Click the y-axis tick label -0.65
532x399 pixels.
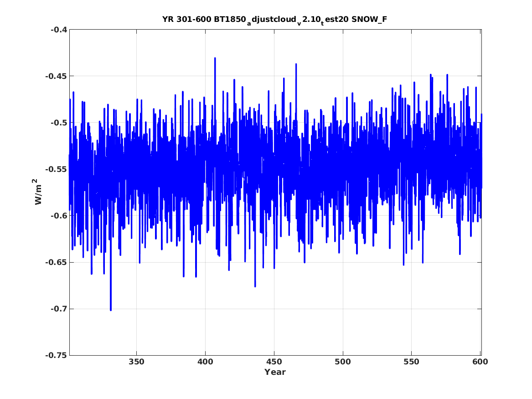click(x=56, y=263)
